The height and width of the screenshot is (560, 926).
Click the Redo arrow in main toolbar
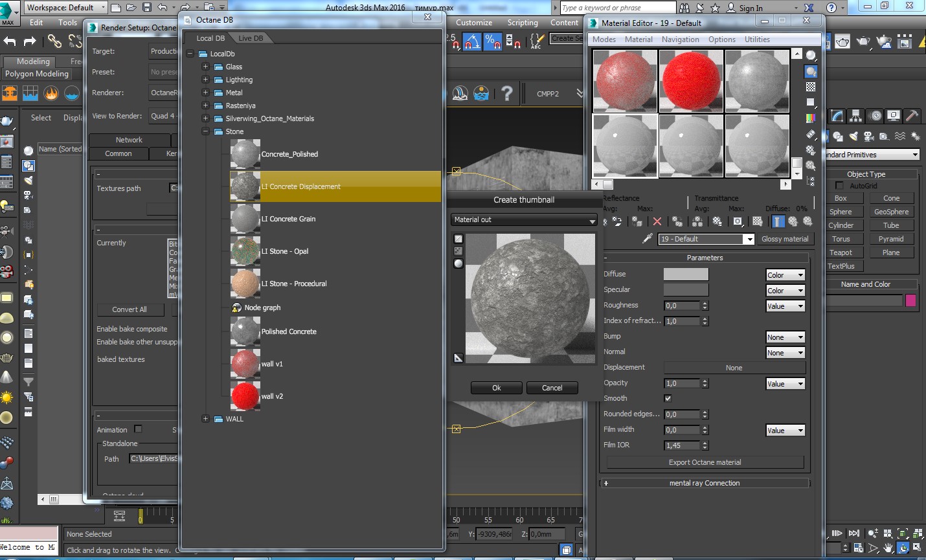(30, 41)
